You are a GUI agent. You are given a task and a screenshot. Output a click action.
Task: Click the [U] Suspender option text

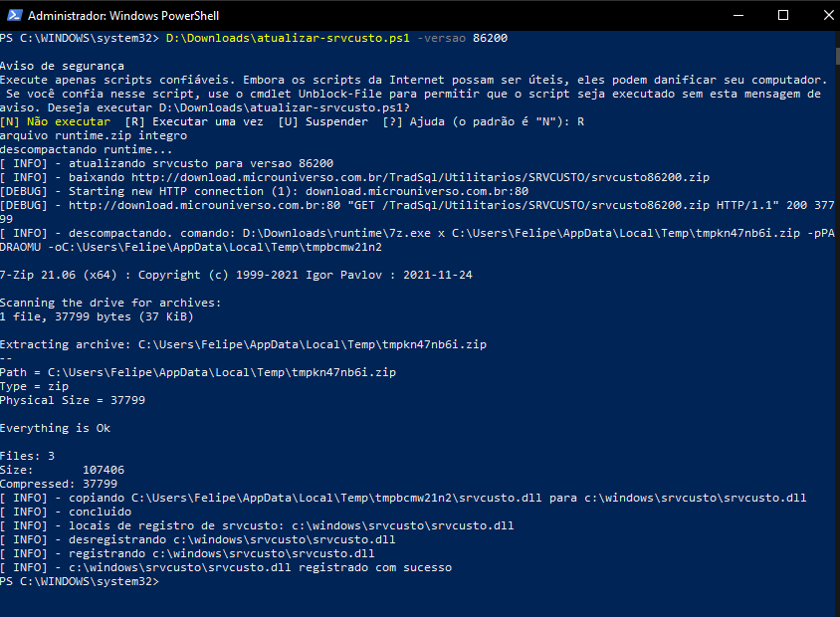(x=323, y=121)
